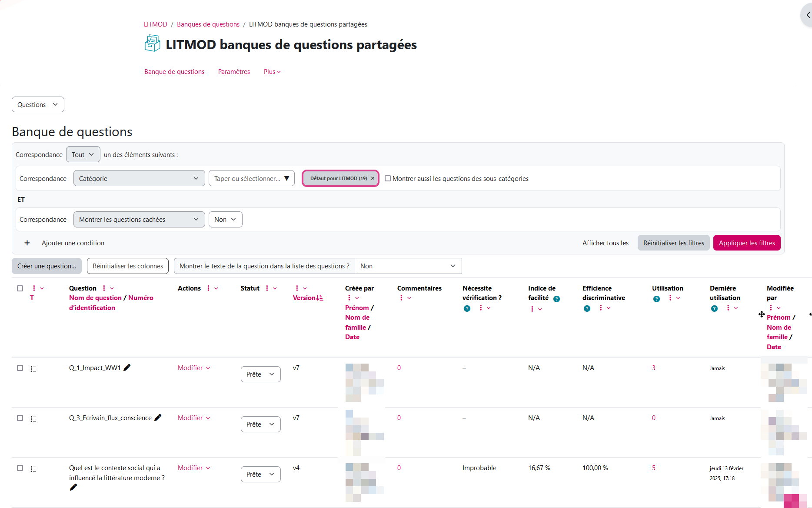Enable showing questions from sub-categories
Image resolution: width=812 pixels, height=508 pixels.
tap(388, 178)
